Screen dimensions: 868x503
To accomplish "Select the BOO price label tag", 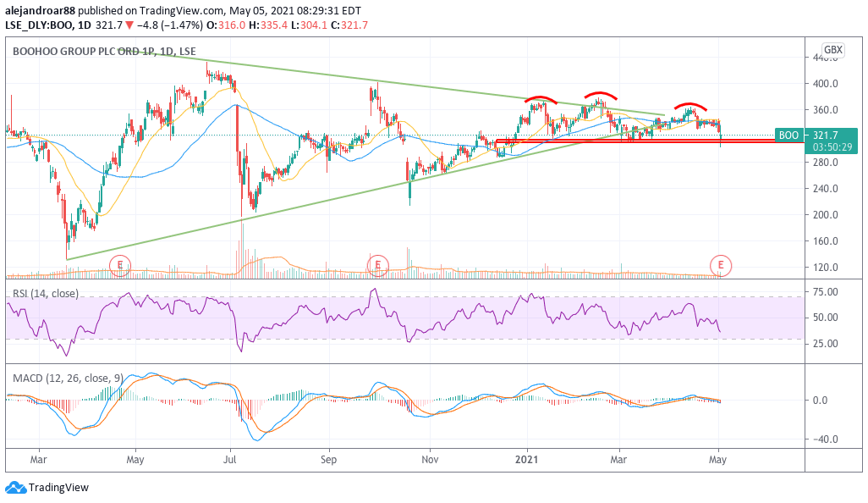I will point(788,135).
